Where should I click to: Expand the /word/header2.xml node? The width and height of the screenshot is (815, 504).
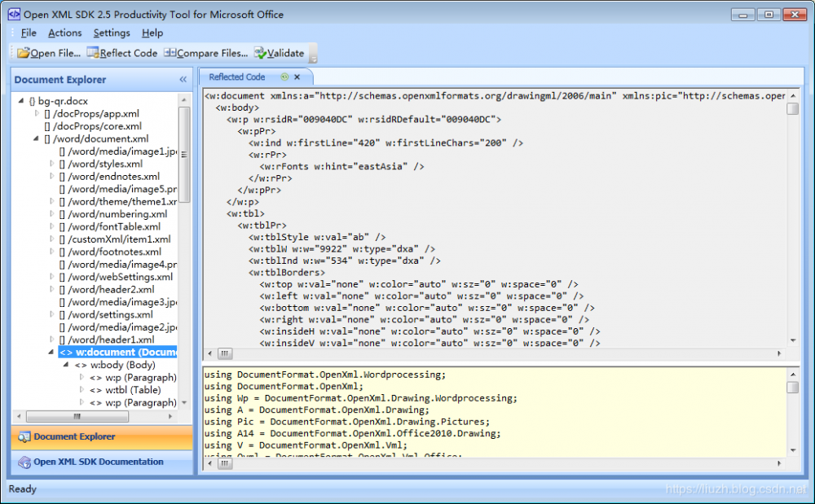coord(51,290)
